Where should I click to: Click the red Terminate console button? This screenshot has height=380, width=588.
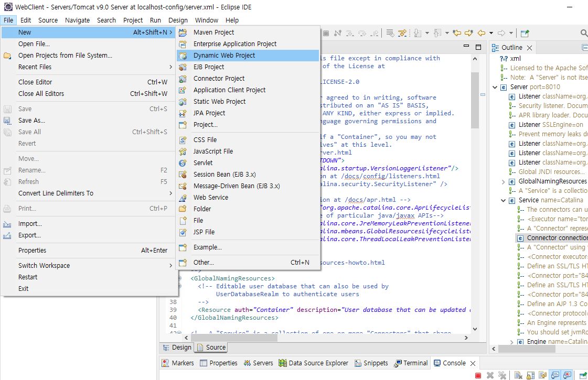tap(478, 375)
